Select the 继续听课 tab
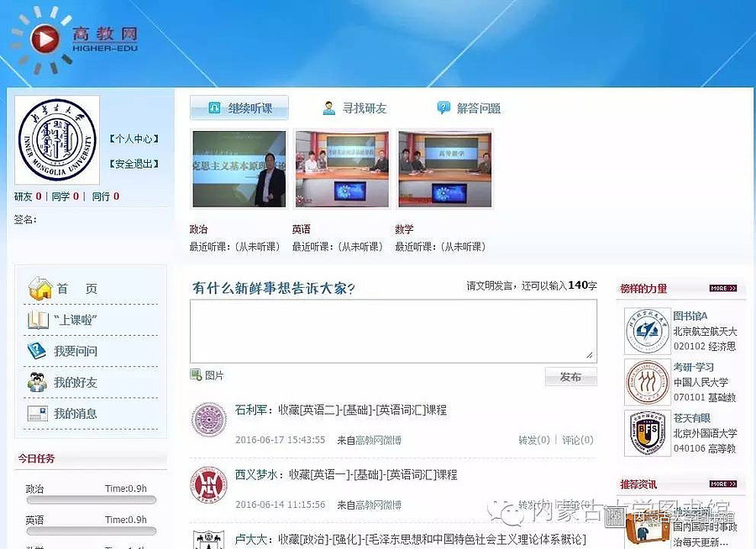This screenshot has width=756, height=549. (239, 107)
